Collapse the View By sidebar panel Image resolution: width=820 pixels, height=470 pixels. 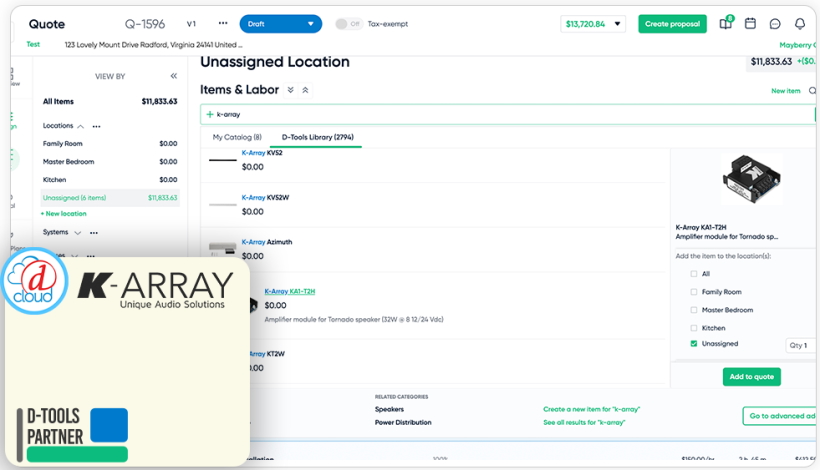pos(174,76)
